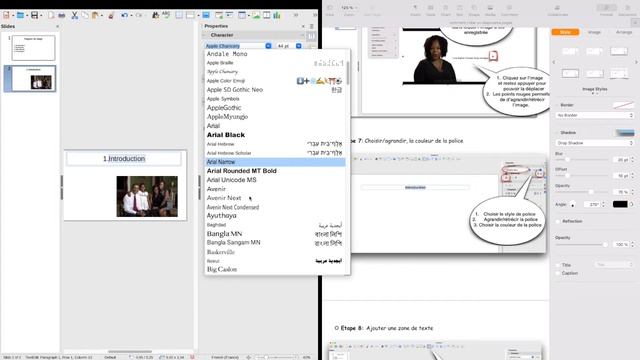Click the Spelling ABC check icon
Screen dimensions: 640x360
click(166, 15)
